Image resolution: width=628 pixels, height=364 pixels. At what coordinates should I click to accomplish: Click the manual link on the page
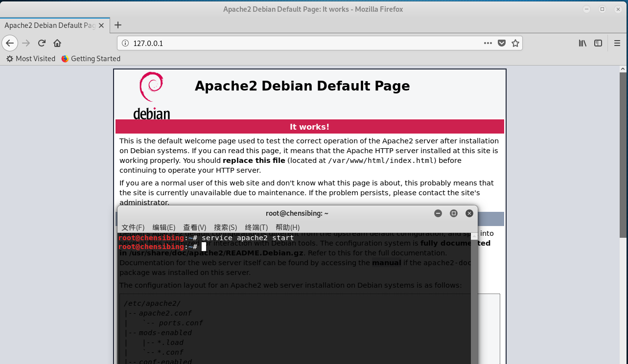coord(387,263)
